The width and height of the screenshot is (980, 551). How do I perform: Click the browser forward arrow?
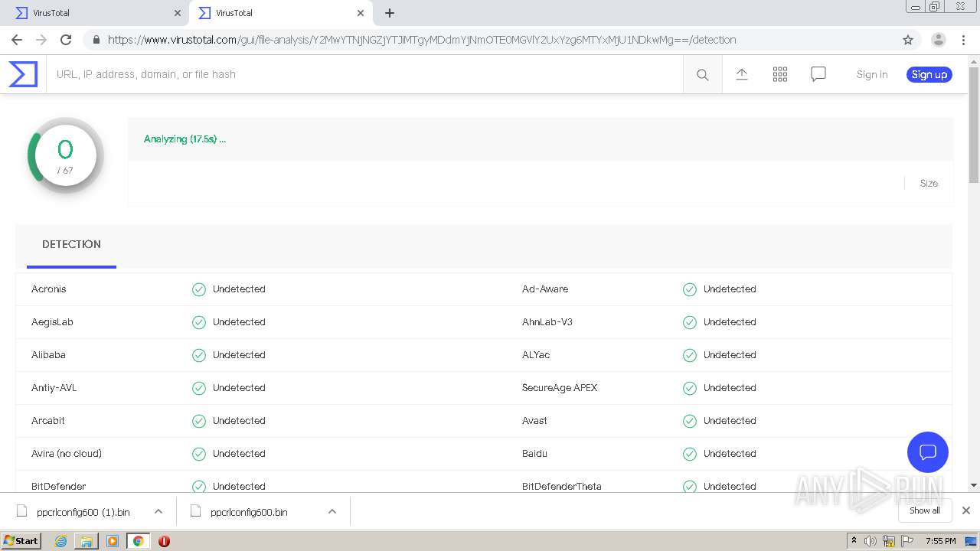41,40
